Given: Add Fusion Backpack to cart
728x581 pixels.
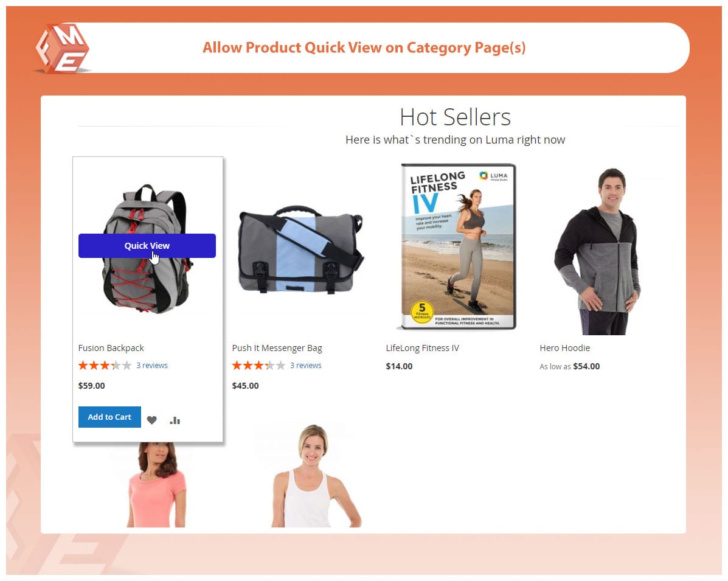Looking at the screenshot, I should [x=109, y=417].
